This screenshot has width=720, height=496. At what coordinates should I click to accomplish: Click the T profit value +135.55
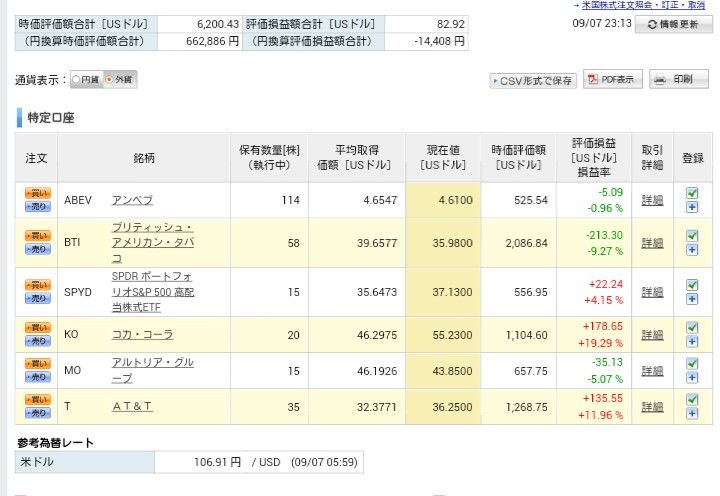click(602, 398)
